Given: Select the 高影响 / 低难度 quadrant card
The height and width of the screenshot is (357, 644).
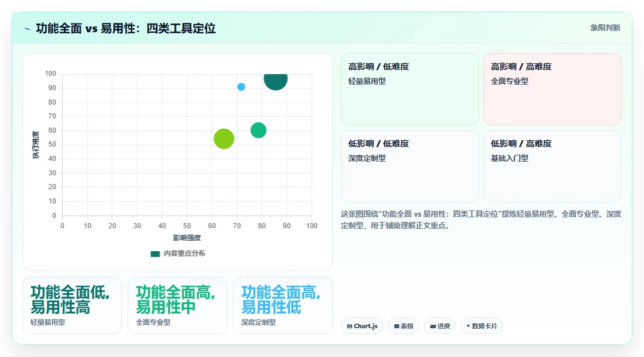Looking at the screenshot, I should pos(410,89).
